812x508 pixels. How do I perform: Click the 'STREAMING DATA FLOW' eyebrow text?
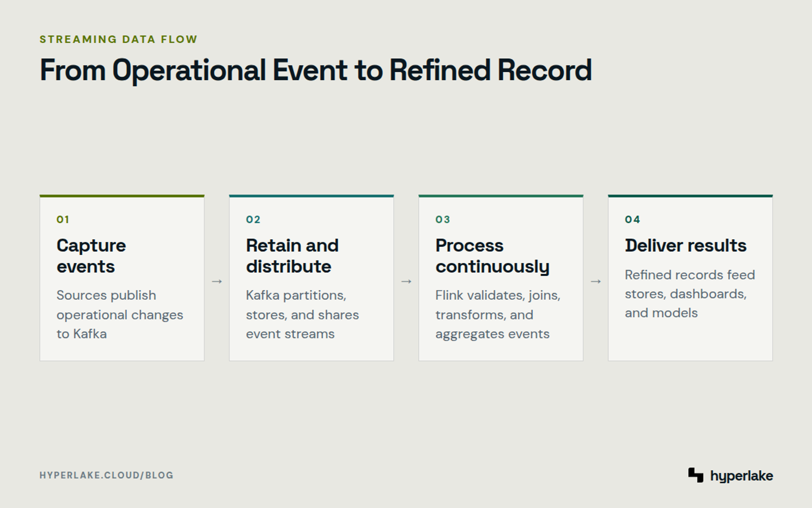119,40
